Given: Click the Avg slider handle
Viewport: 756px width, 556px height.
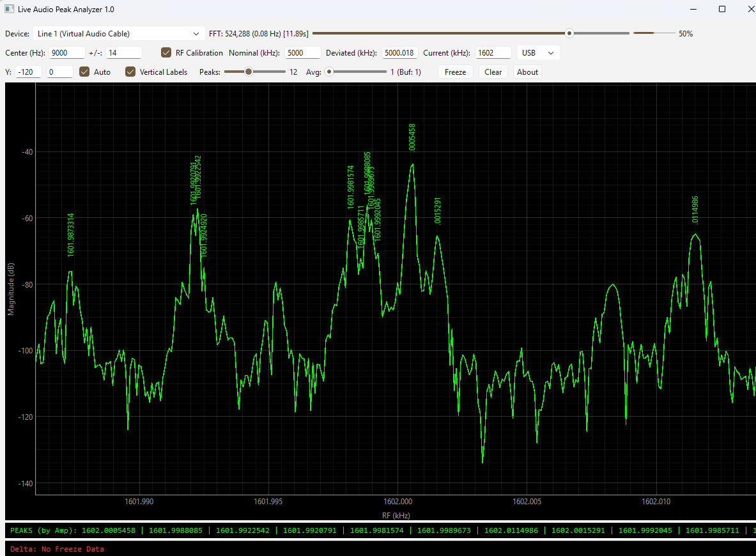Looking at the screenshot, I should tap(329, 72).
